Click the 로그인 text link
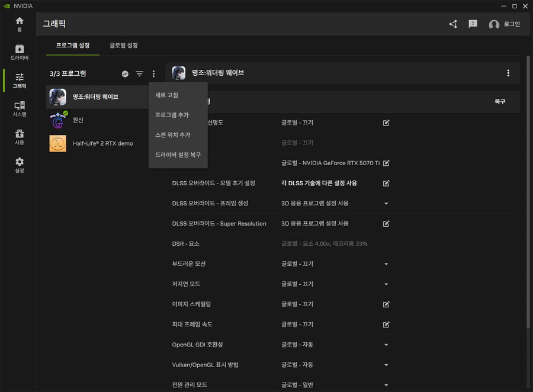 [512, 24]
